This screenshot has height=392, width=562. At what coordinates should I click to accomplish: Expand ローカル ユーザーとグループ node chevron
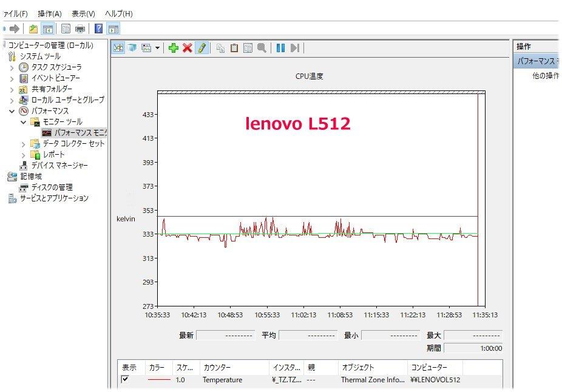click(12, 101)
